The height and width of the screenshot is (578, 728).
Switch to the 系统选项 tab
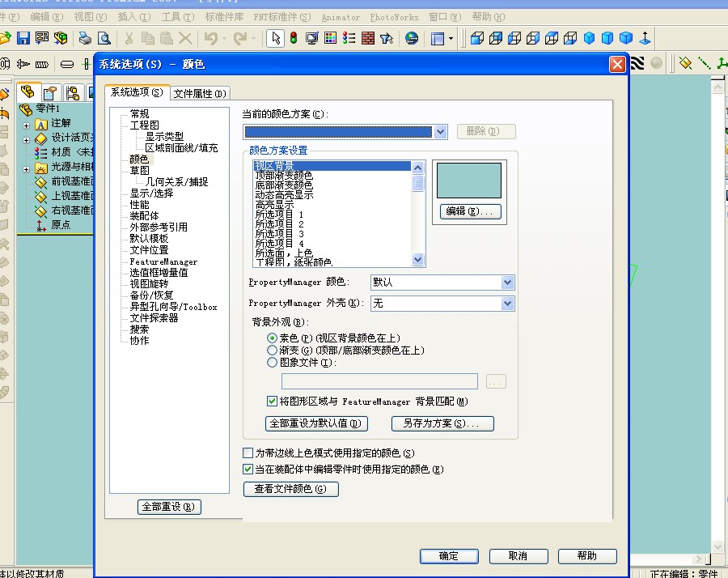tap(137, 92)
